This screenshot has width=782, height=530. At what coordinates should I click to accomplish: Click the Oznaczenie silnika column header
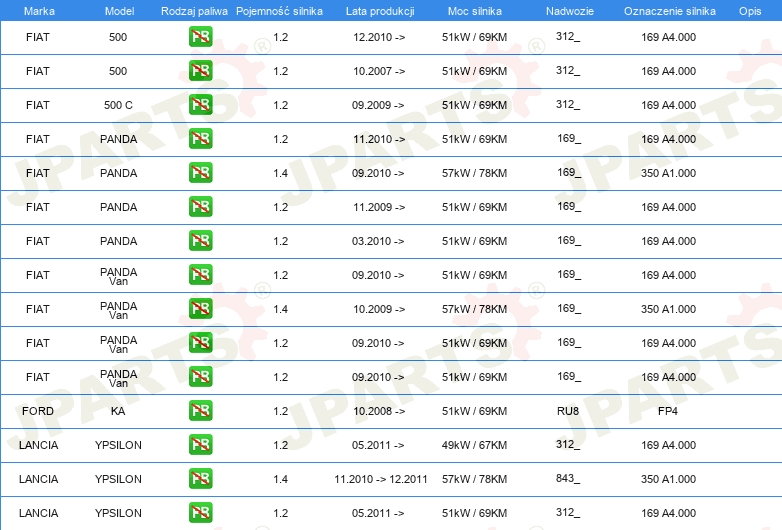669,11
